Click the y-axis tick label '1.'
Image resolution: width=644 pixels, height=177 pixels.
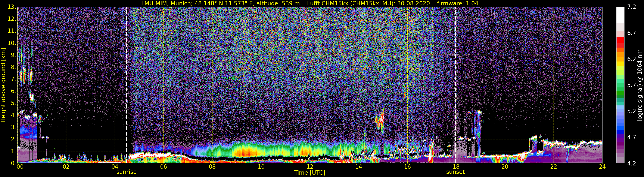tap(13, 151)
